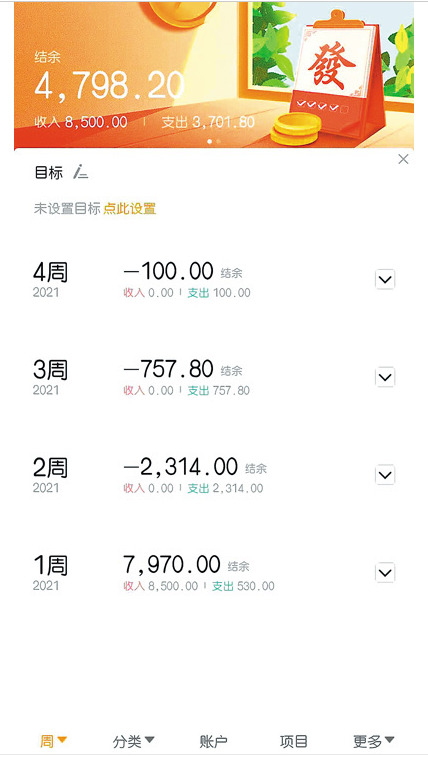The width and height of the screenshot is (428, 757).
Task: Click the gold coins stack graphic
Action: [295, 128]
